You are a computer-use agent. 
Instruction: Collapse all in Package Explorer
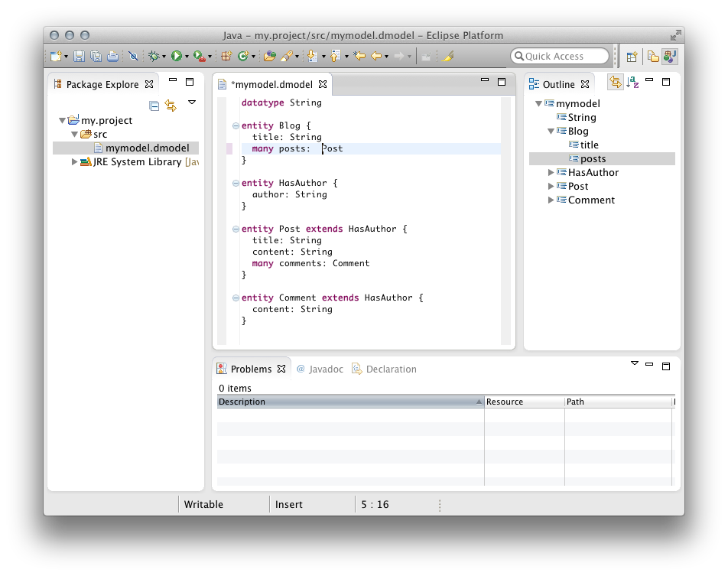coord(154,106)
